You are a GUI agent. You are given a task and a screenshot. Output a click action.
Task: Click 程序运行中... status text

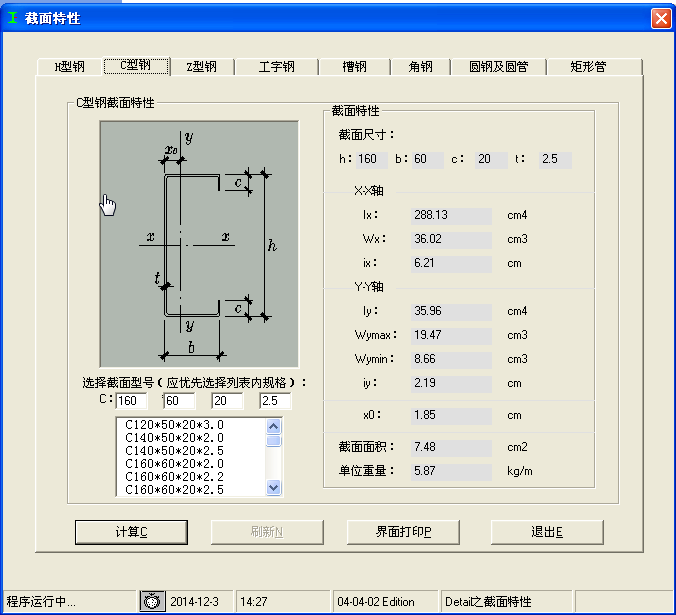pos(41,602)
